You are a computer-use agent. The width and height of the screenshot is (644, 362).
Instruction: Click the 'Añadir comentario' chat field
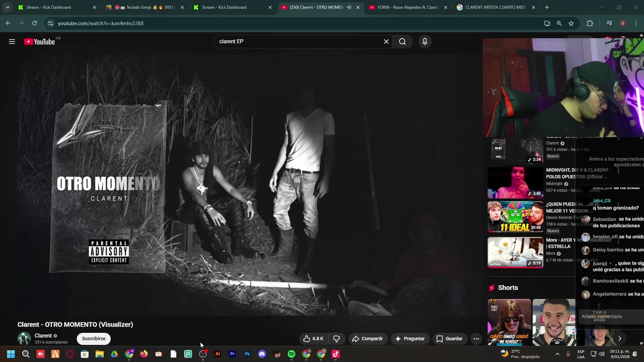610,317
